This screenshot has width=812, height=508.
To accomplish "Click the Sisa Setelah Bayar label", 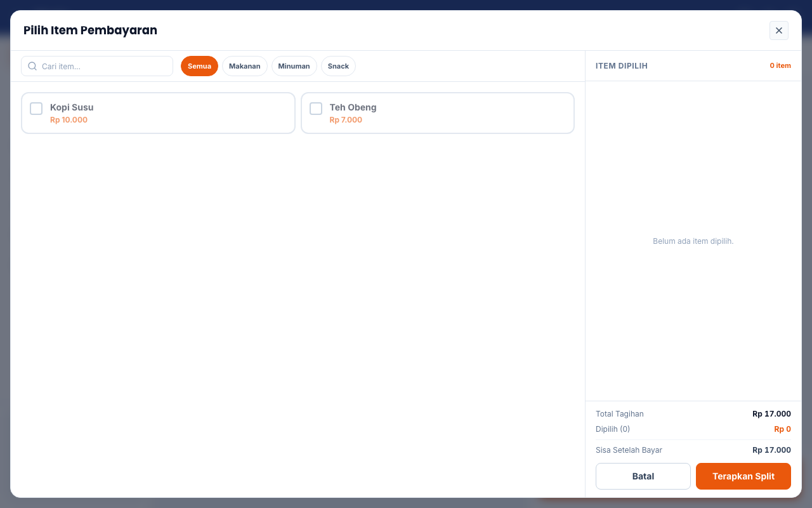I will [x=629, y=450].
